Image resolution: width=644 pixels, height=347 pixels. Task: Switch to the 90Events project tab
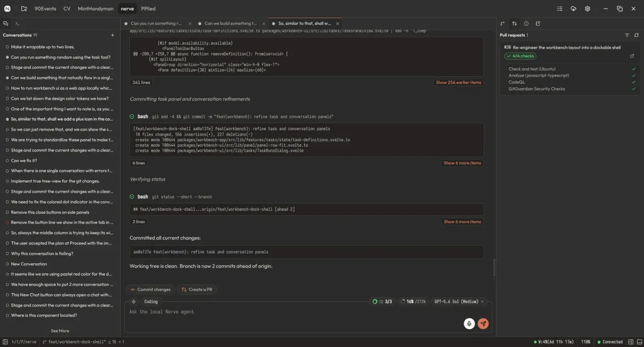pos(44,9)
